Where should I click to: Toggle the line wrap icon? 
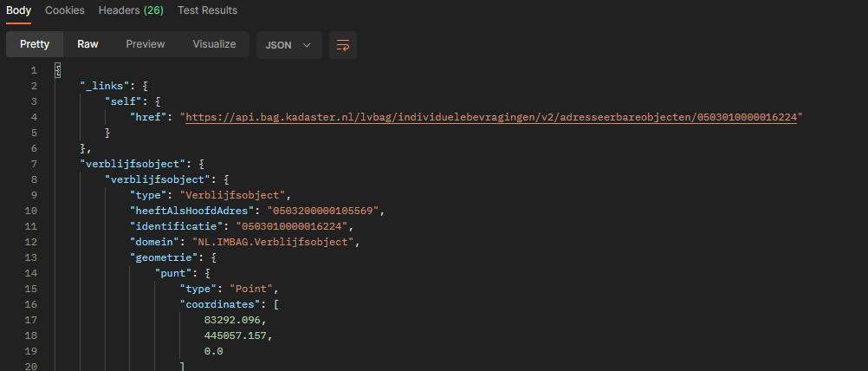coord(343,45)
